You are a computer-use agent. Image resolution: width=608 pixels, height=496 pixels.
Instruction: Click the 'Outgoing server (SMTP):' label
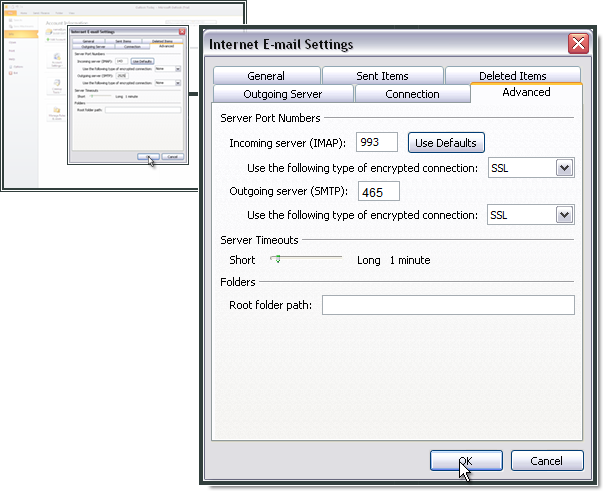point(288,191)
